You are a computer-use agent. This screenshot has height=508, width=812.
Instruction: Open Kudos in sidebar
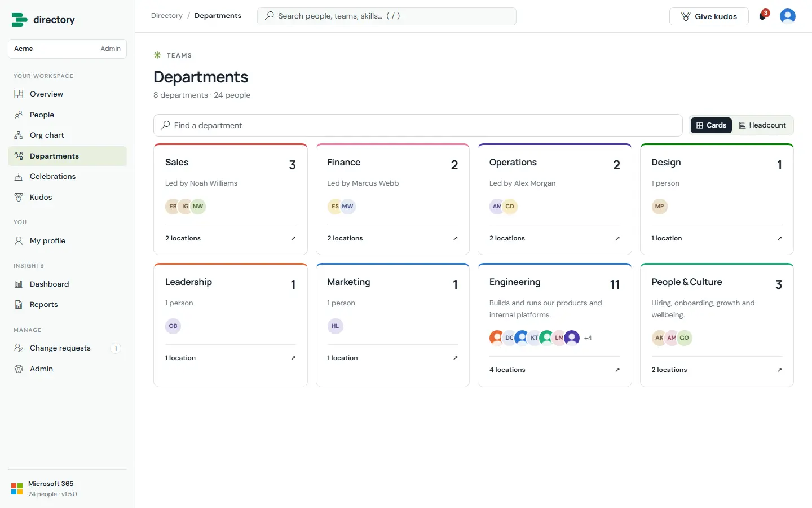[x=67, y=198]
